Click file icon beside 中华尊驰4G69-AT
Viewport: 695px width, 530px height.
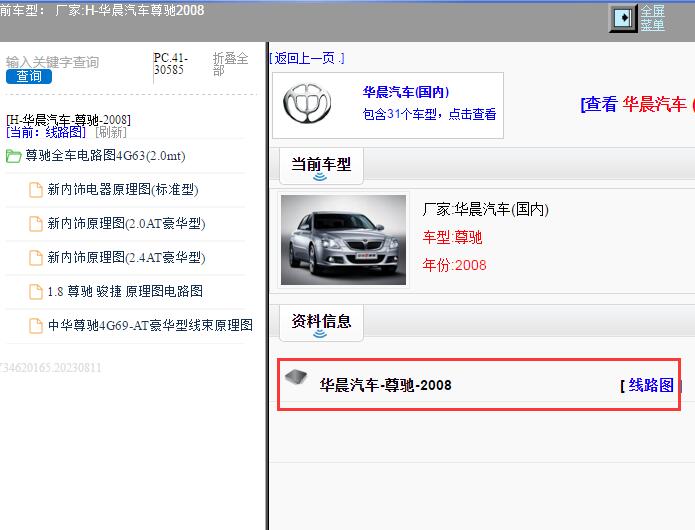(35, 325)
